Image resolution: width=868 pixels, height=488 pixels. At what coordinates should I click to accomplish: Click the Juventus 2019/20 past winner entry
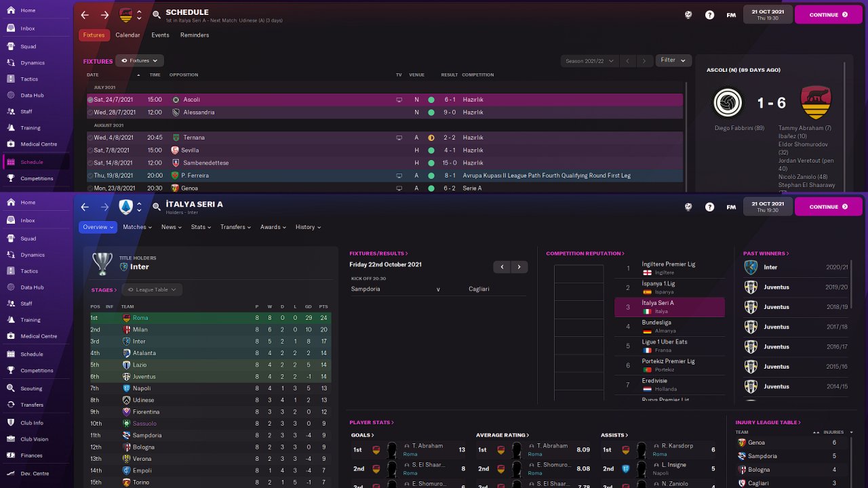point(795,287)
